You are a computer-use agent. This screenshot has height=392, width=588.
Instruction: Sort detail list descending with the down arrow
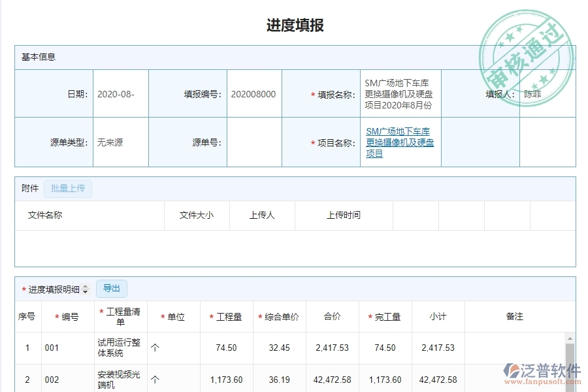(x=86, y=291)
